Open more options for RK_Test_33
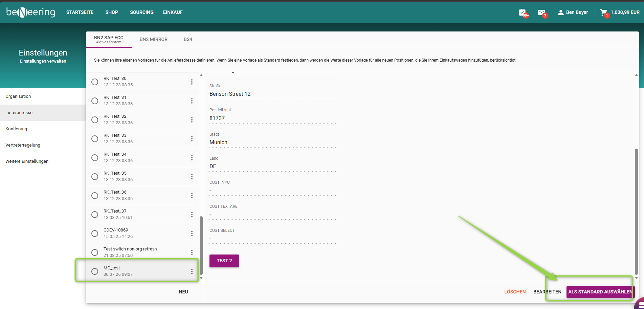 click(192, 139)
